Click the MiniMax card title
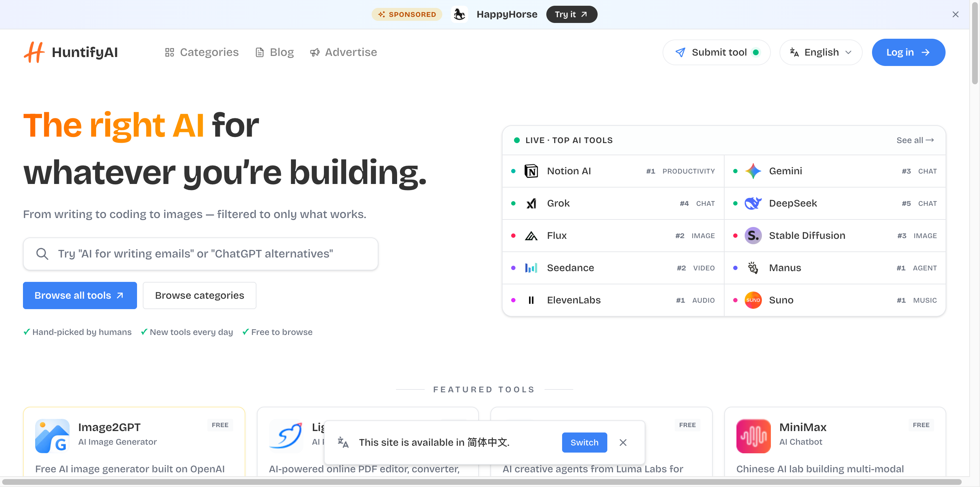This screenshot has width=980, height=487. pos(803,427)
